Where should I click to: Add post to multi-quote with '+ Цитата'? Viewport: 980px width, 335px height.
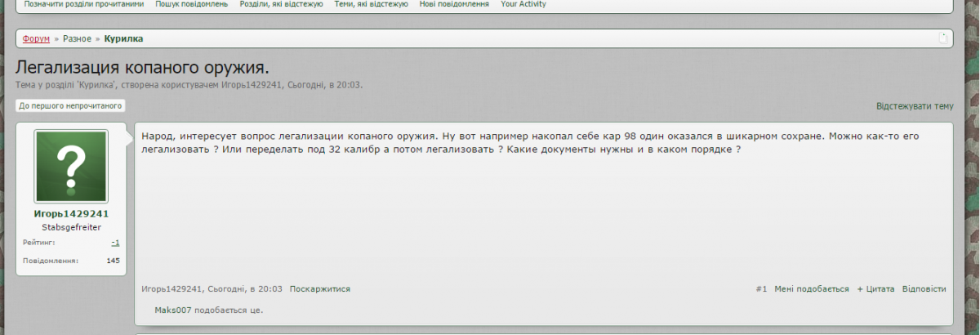[x=875, y=289]
